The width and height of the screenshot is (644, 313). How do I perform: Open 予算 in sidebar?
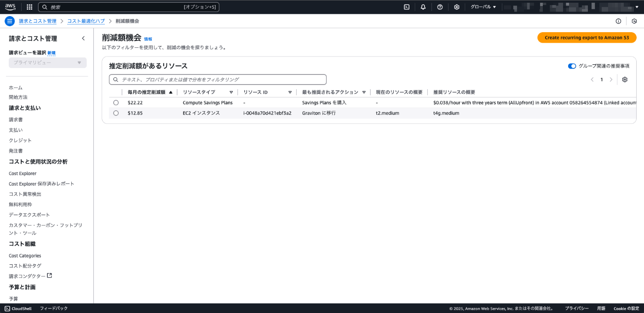point(13,299)
